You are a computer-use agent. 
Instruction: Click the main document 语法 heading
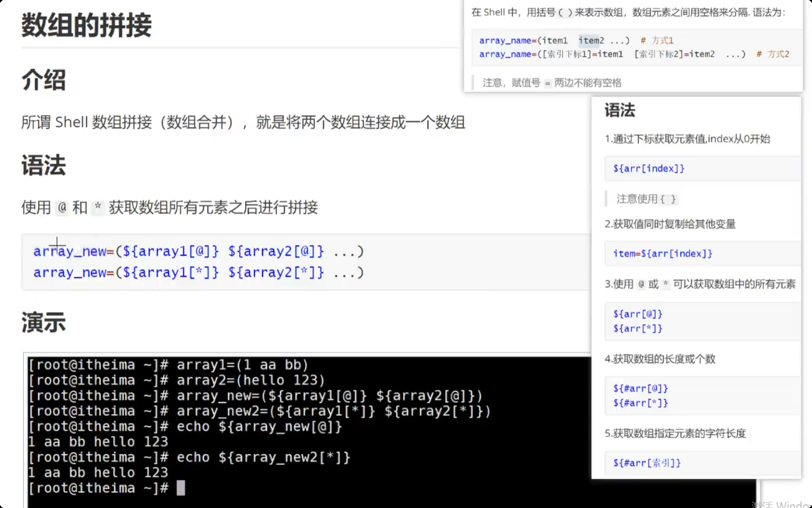tap(43, 165)
